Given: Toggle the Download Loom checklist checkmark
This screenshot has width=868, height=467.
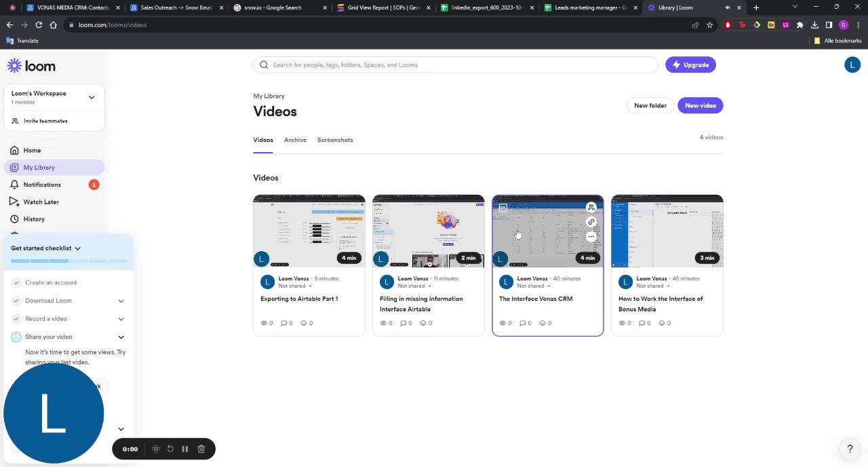Looking at the screenshot, I should tap(16, 301).
